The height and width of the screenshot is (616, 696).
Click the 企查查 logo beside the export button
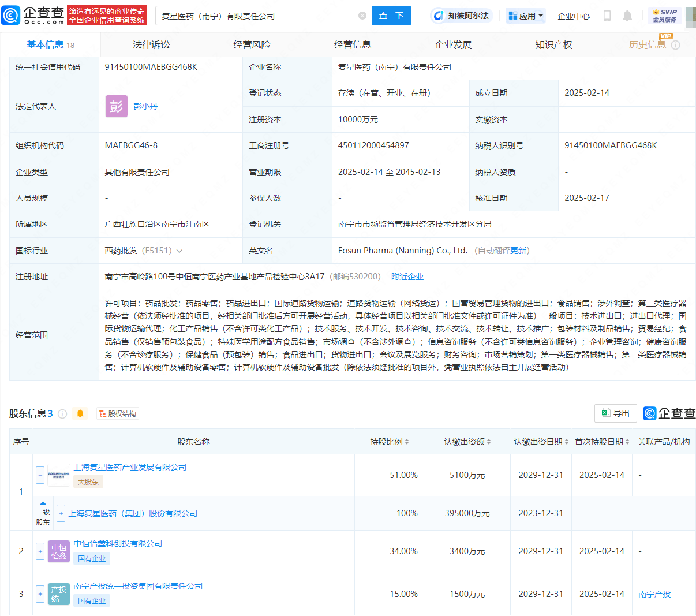tap(669, 413)
